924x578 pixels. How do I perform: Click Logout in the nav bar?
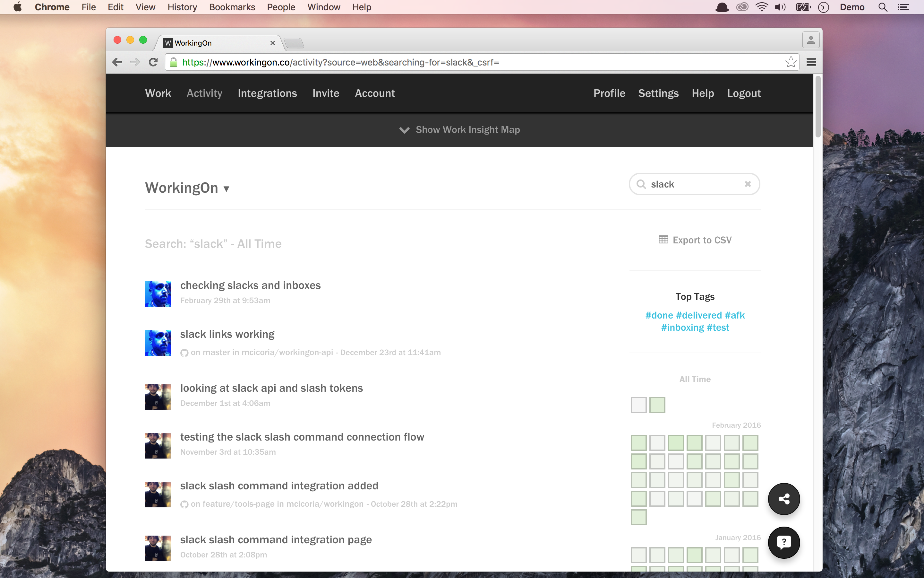tap(744, 93)
